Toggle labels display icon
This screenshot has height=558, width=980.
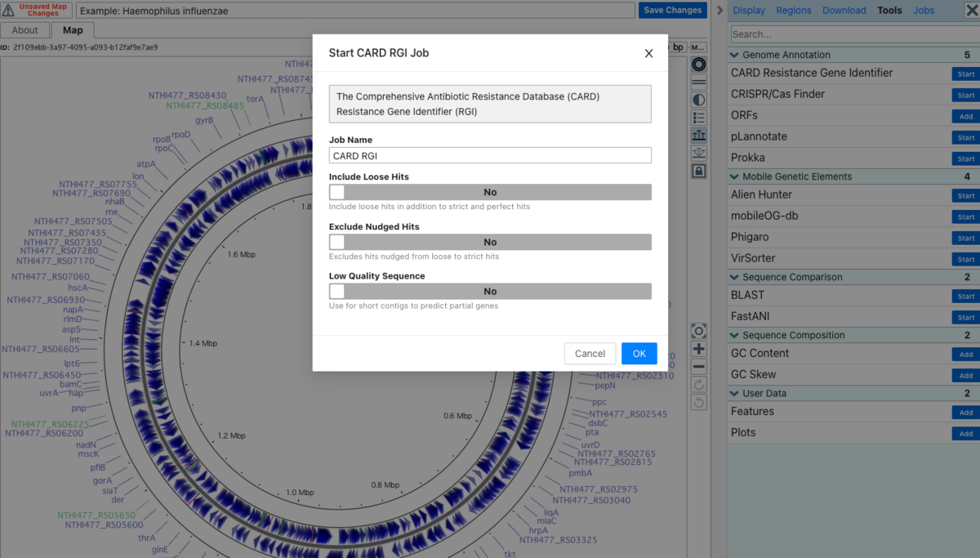(698, 136)
